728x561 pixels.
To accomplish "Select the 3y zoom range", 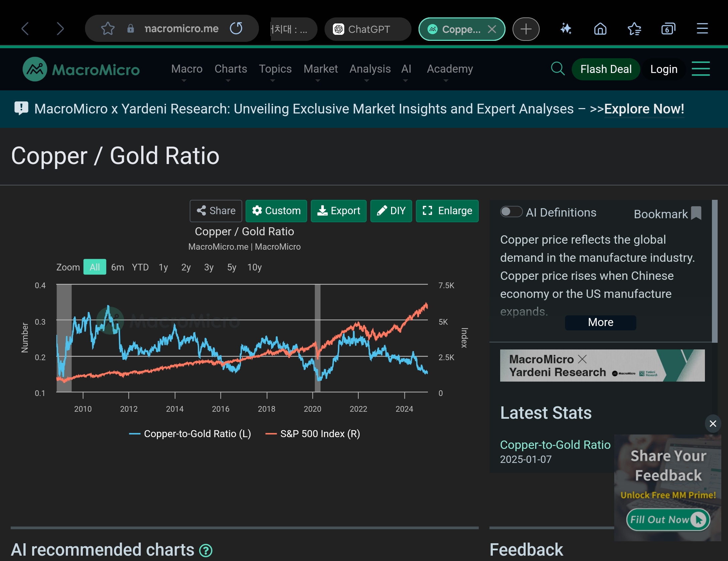I will [209, 267].
